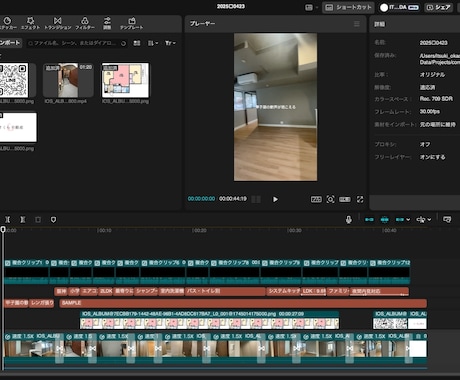This screenshot has width=460, height=380.
Task: Click the snapshot focus icon in player
Action: (330, 199)
